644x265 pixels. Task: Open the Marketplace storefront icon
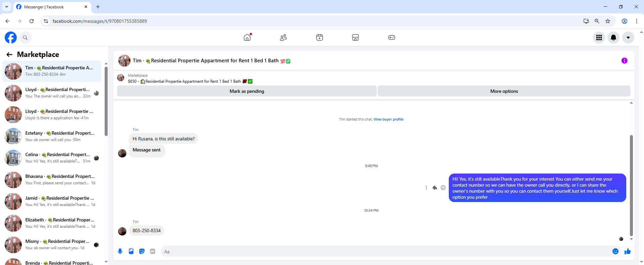[x=356, y=38]
